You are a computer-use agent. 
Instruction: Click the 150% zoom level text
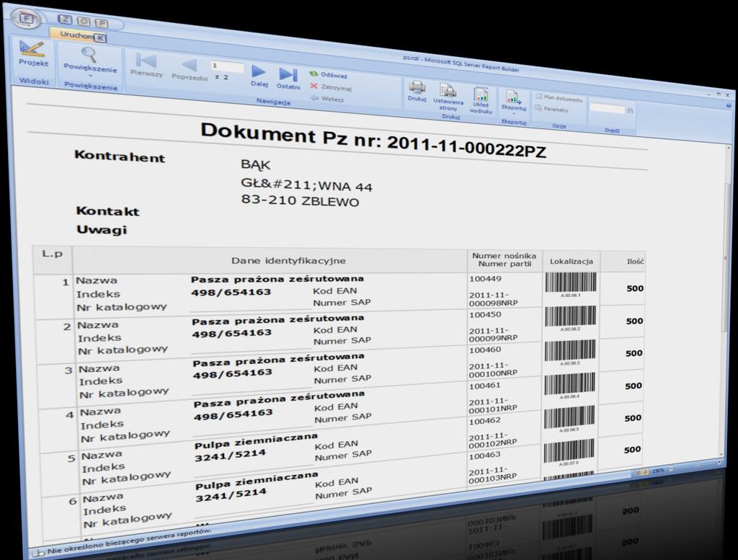(658, 470)
